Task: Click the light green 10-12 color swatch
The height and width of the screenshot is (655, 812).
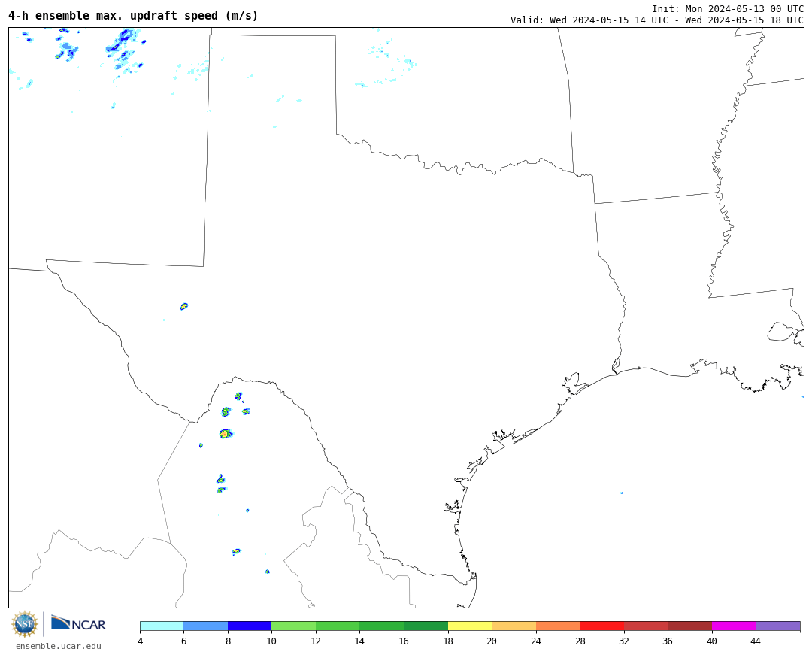Action: tap(294, 626)
